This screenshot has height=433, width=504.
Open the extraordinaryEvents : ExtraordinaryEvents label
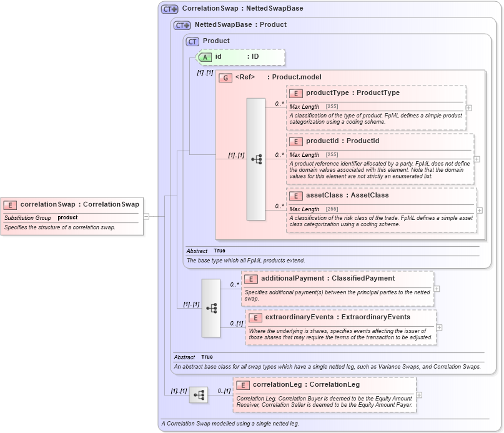point(338,317)
